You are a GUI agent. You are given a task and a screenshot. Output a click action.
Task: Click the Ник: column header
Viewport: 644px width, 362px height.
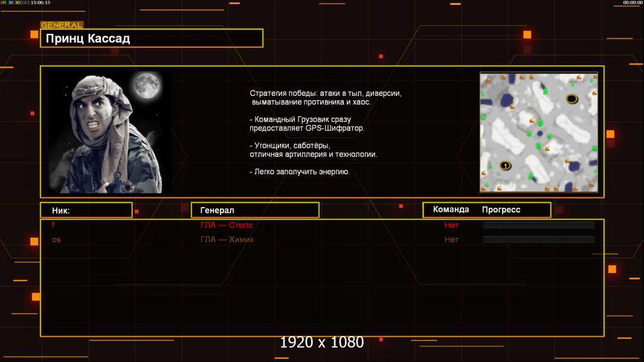pyautogui.click(x=86, y=210)
